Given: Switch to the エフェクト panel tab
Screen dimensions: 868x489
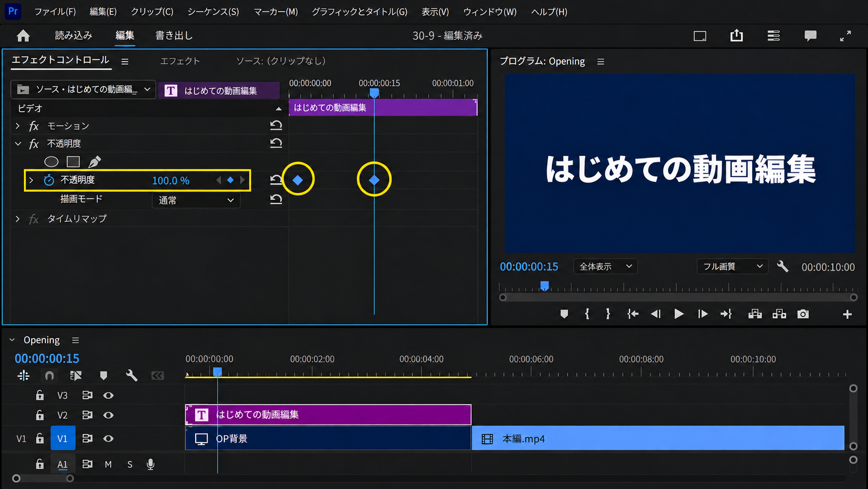Looking at the screenshot, I should tap(180, 61).
